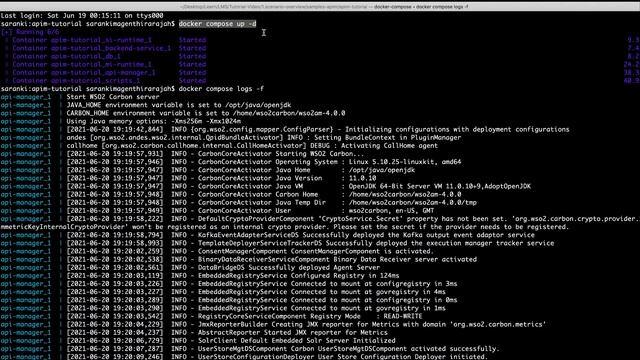The width and height of the screenshot is (640, 360).
Task: Click the JmxReporterBuilder log line
Action: [x=273, y=324]
